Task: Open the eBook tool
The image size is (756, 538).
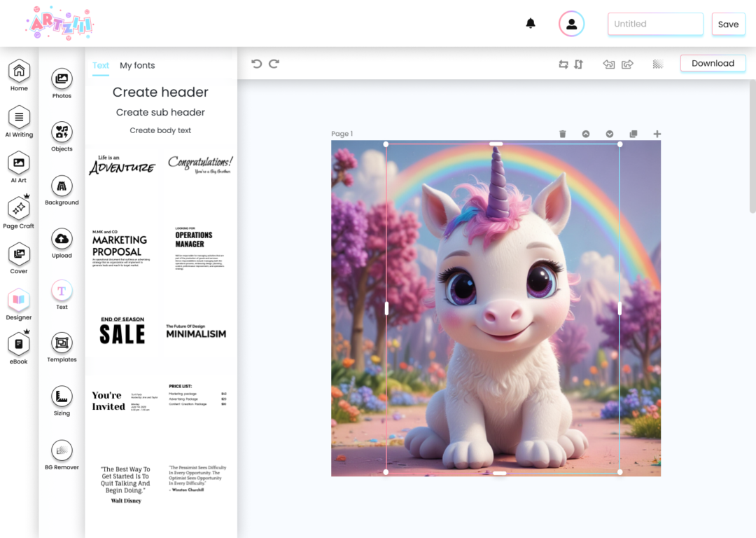Action: pyautogui.click(x=19, y=348)
